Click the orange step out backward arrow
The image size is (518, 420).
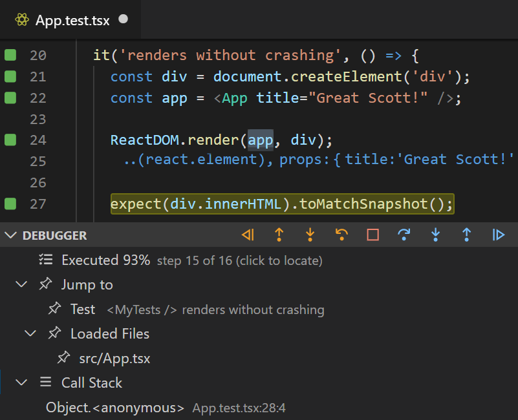[279, 235]
